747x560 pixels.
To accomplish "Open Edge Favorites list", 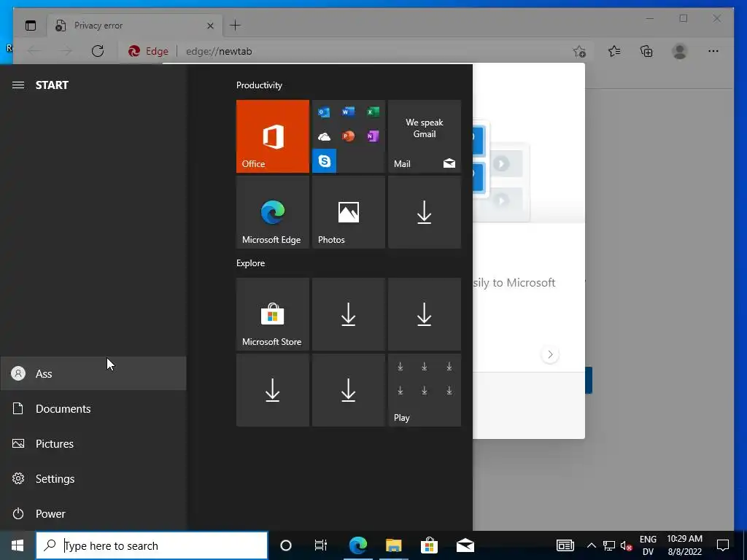I will point(614,51).
